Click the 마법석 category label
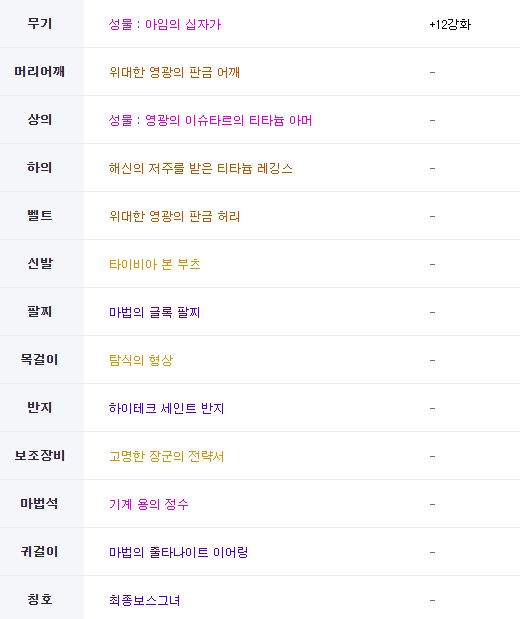The height and width of the screenshot is (619, 520). click(x=39, y=503)
